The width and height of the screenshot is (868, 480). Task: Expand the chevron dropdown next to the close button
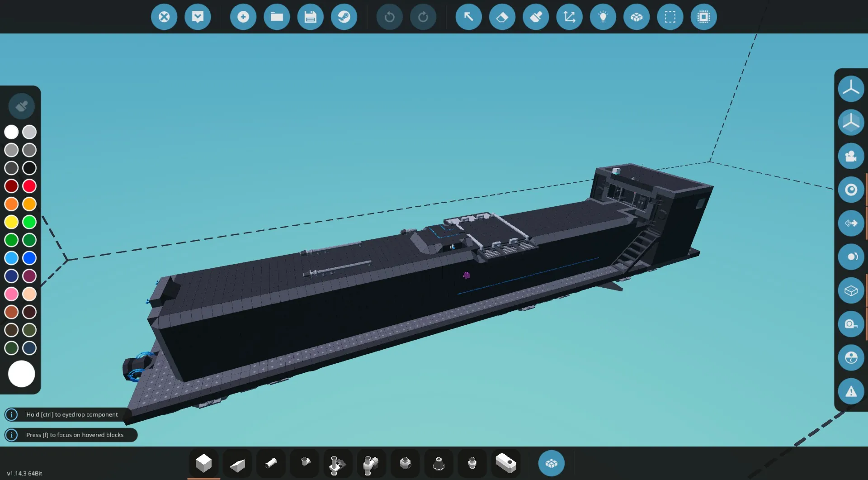pyautogui.click(x=198, y=17)
